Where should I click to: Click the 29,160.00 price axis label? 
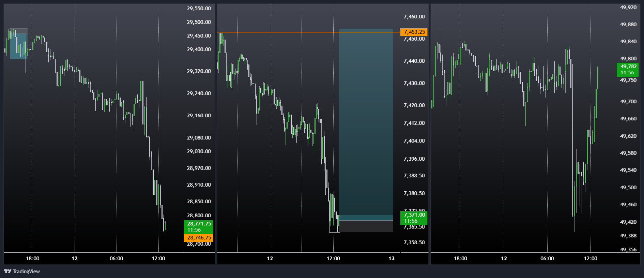click(x=199, y=115)
